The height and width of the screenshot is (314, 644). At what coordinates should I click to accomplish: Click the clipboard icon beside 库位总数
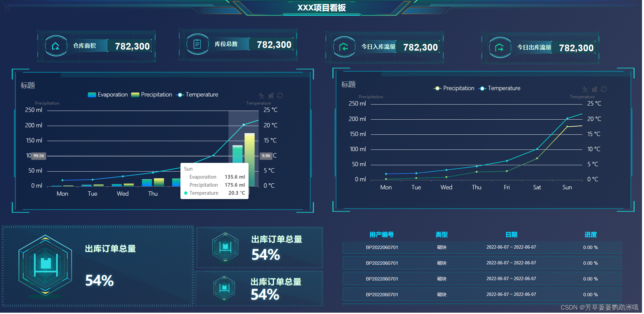197,44
